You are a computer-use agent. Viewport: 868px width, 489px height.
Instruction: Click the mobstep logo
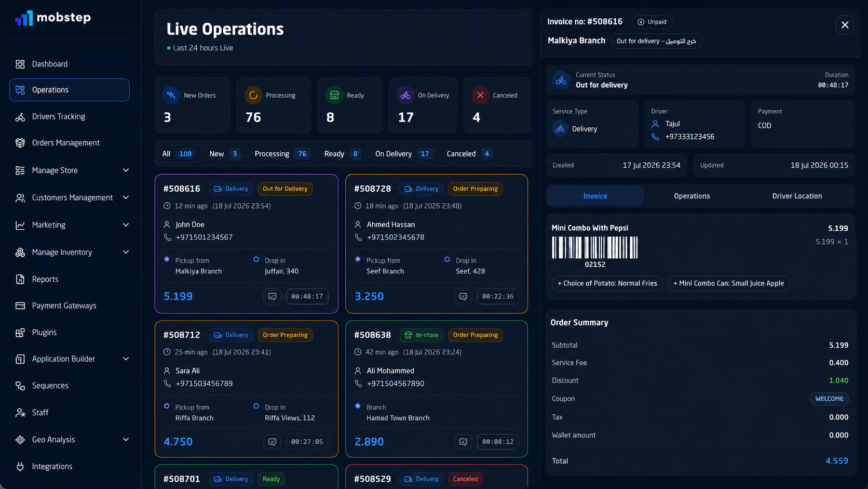point(53,18)
